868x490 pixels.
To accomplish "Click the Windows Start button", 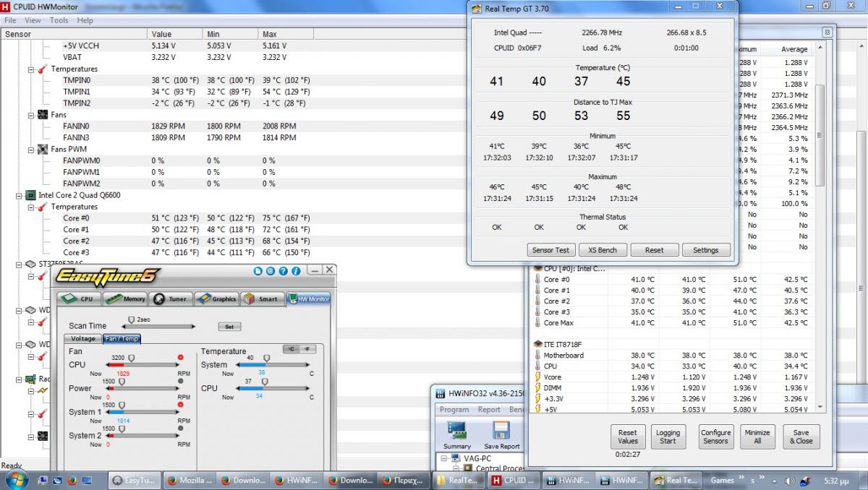I will [x=16, y=479].
